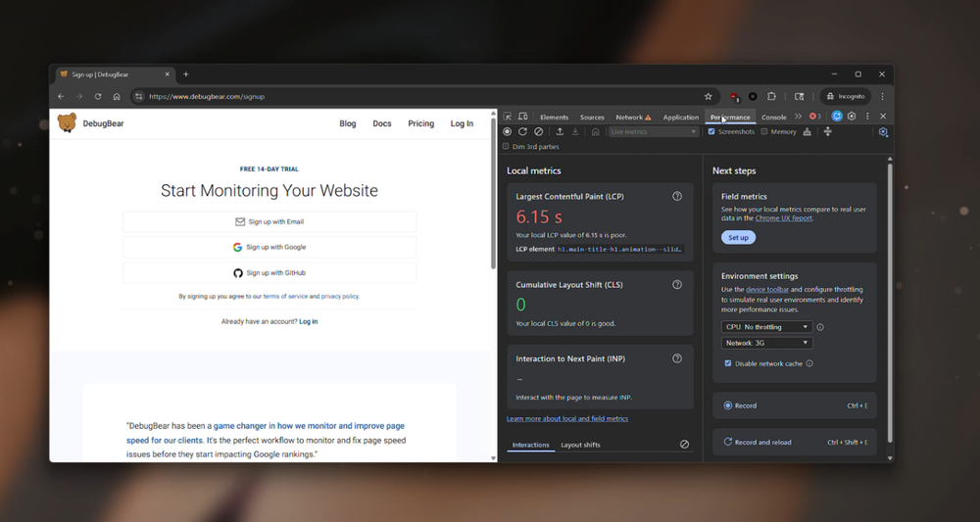The height and width of the screenshot is (522, 980).
Task: Check Dim 3rd parties option
Action: [x=506, y=147]
